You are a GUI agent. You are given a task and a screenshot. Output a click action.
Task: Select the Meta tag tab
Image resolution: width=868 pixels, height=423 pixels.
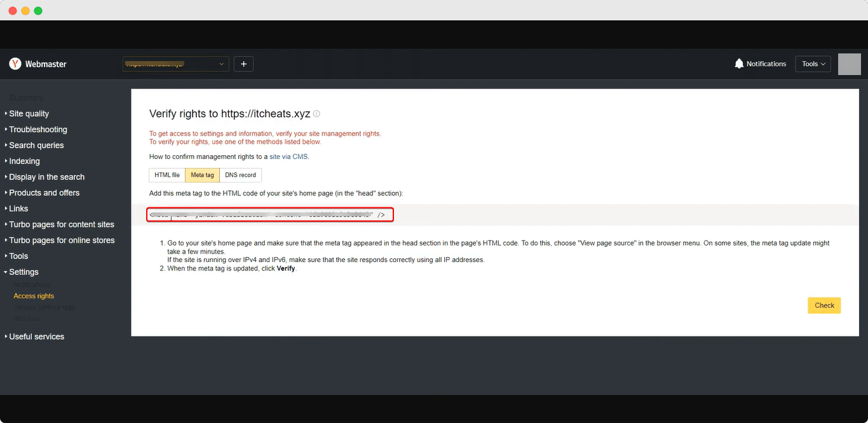click(202, 175)
